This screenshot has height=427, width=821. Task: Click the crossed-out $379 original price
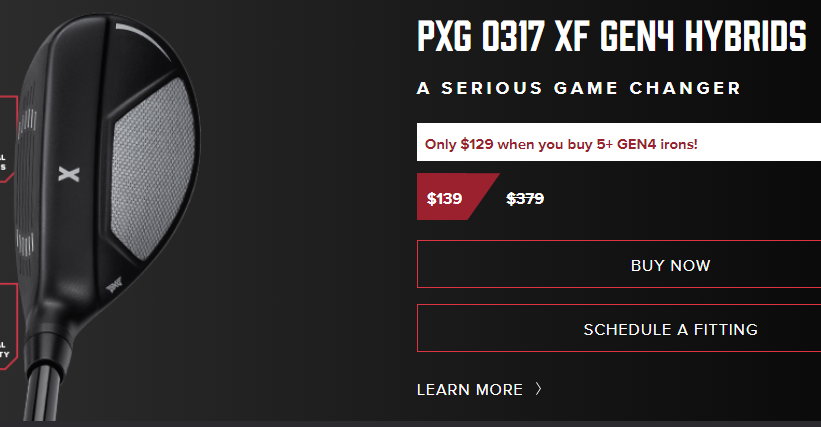(525, 198)
